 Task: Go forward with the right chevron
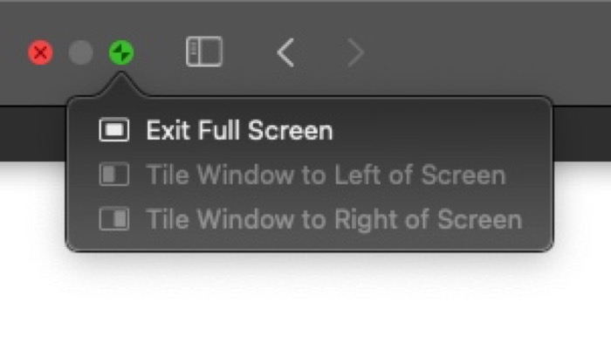tap(354, 52)
